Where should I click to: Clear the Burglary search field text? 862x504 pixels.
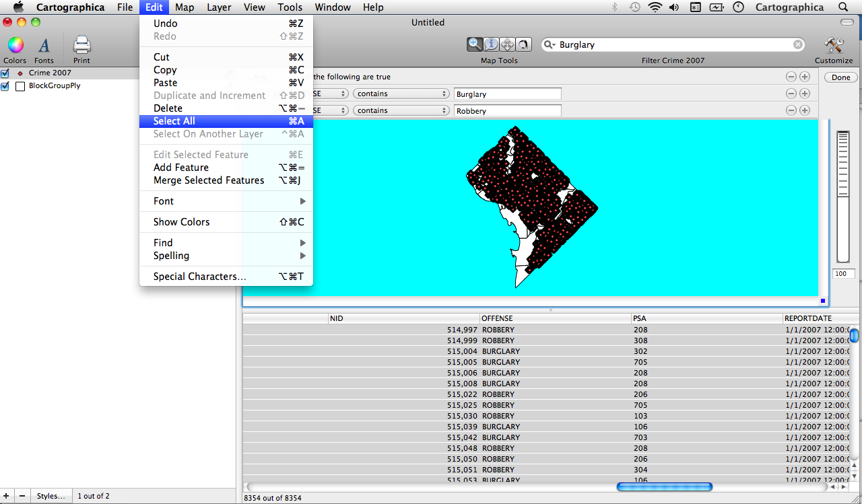pyautogui.click(x=798, y=44)
